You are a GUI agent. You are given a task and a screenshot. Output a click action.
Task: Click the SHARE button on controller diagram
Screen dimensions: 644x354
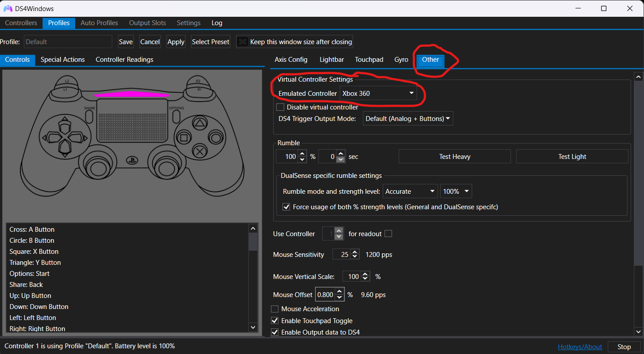[89, 116]
